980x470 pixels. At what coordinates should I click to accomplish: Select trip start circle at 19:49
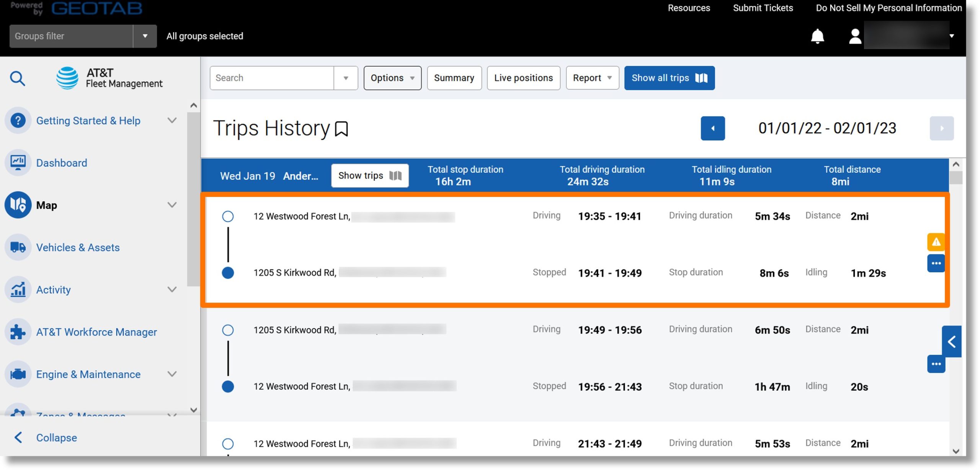(x=228, y=330)
